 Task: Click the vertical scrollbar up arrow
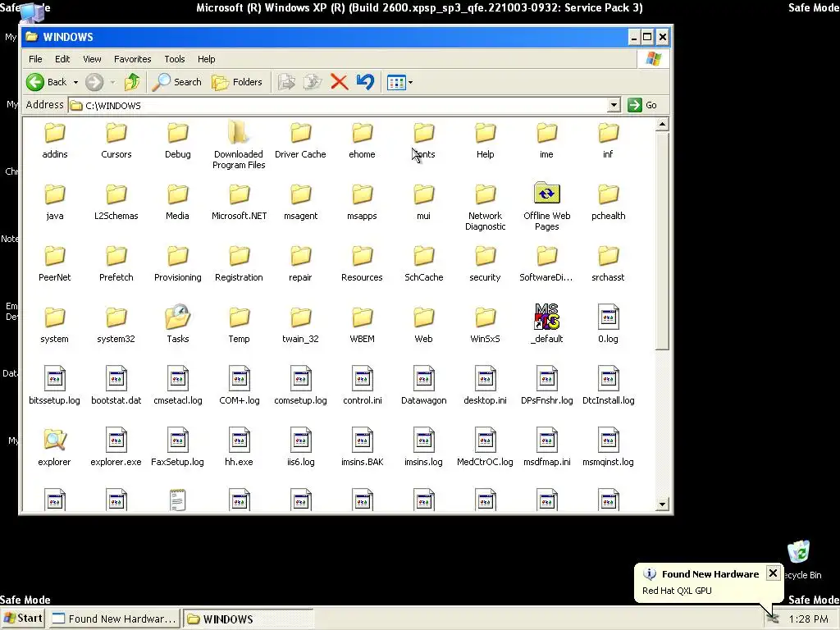click(662, 125)
